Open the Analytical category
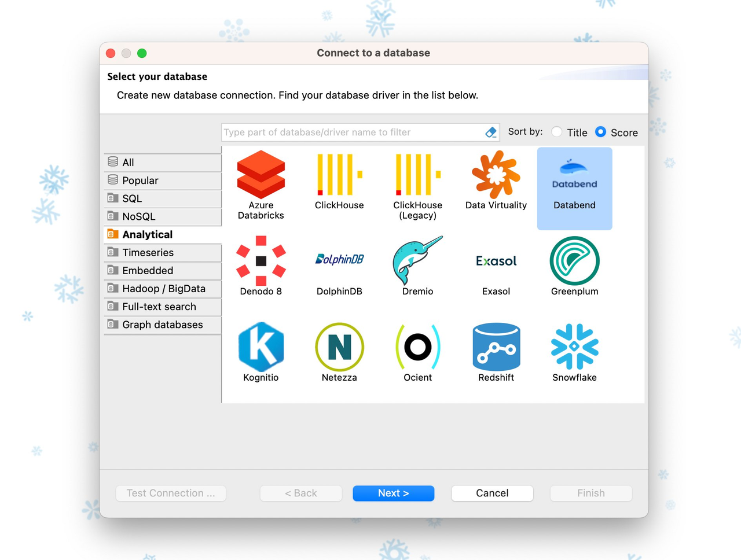 (163, 234)
